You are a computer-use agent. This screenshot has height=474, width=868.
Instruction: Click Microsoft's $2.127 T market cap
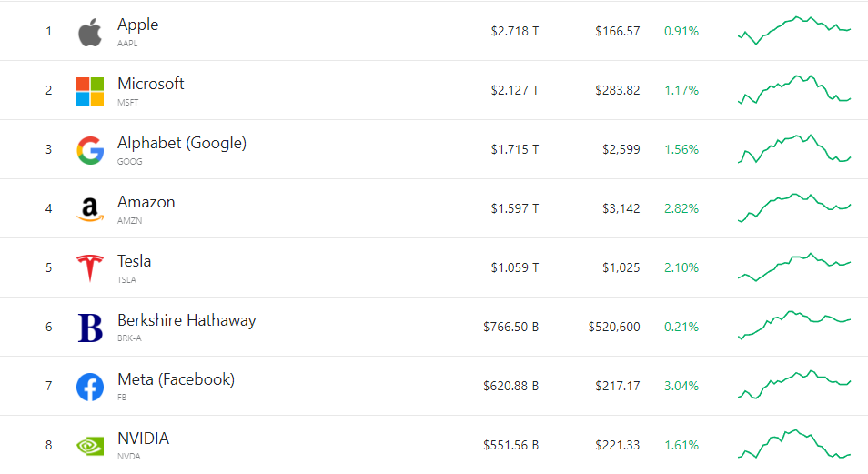point(515,90)
